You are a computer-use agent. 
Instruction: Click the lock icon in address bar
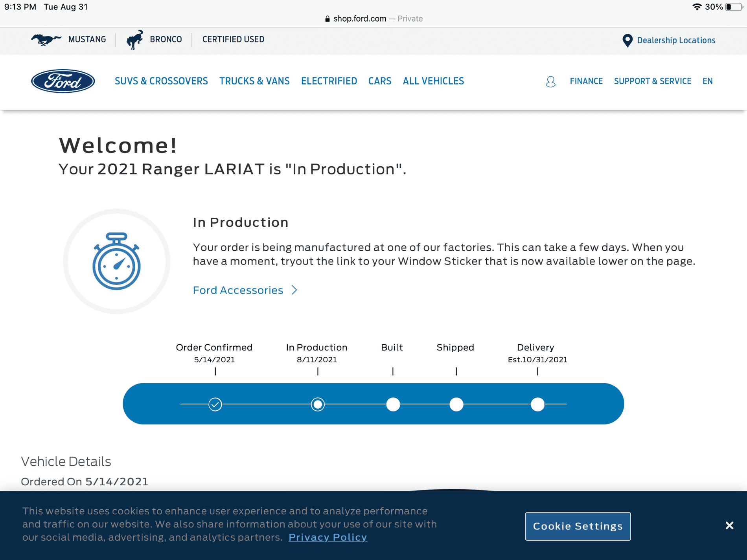(x=327, y=18)
